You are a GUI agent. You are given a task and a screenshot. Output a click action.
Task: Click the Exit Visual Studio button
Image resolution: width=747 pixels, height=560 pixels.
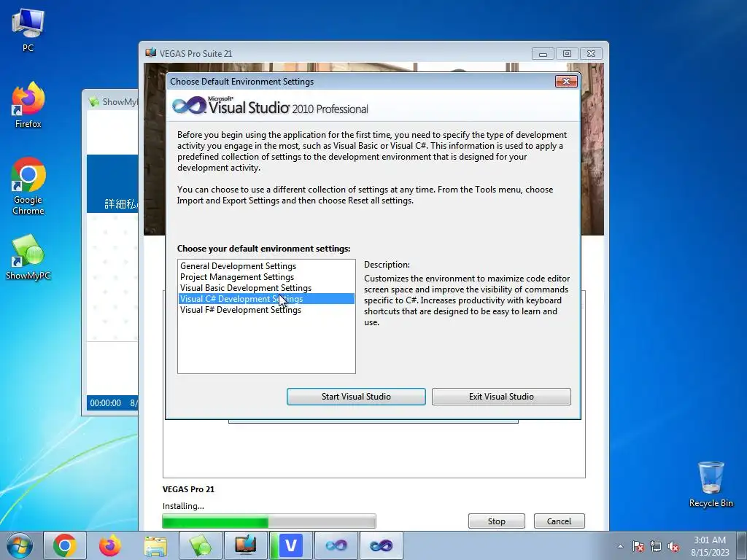pyautogui.click(x=501, y=396)
